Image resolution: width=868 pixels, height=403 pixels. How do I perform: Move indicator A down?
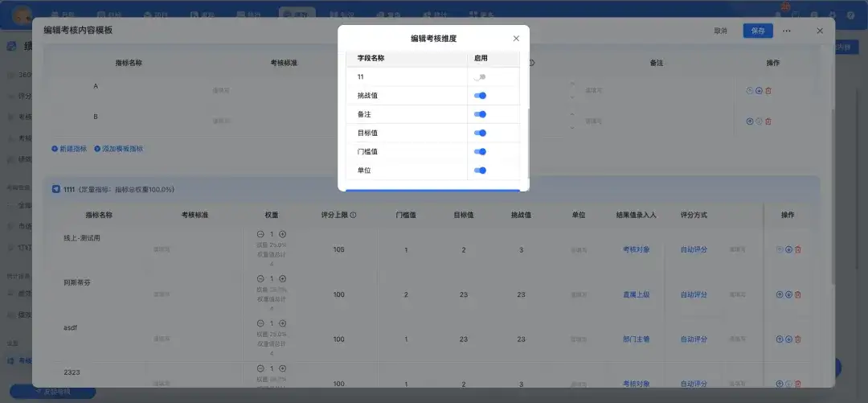click(x=759, y=91)
